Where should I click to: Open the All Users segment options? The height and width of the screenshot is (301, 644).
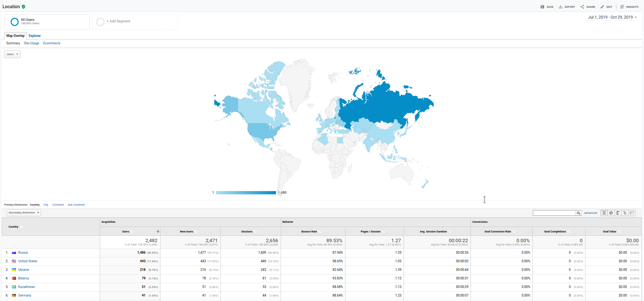click(47, 22)
